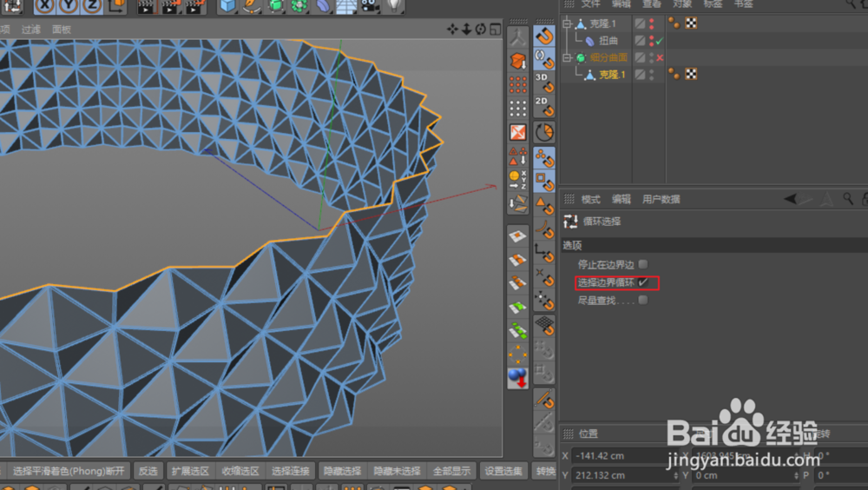Click the 隐藏选择 button
The width and height of the screenshot is (868, 490).
(x=342, y=471)
